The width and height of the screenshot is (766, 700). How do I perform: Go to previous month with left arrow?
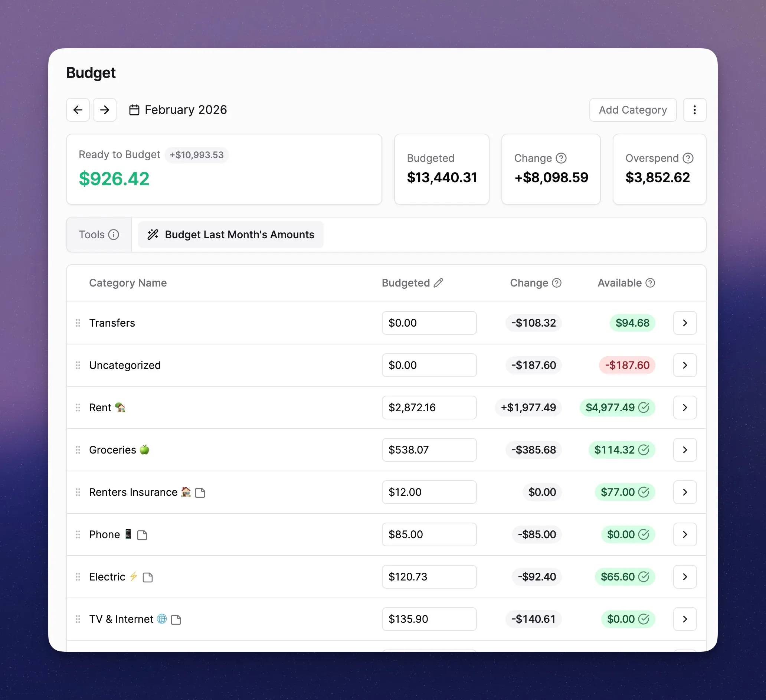click(x=78, y=110)
